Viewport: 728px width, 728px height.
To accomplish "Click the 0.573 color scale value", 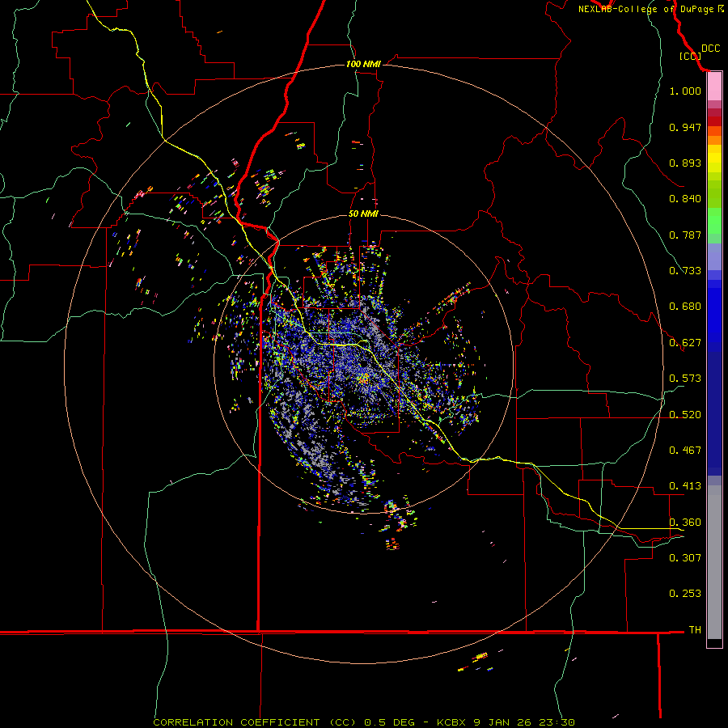I will coord(685,379).
